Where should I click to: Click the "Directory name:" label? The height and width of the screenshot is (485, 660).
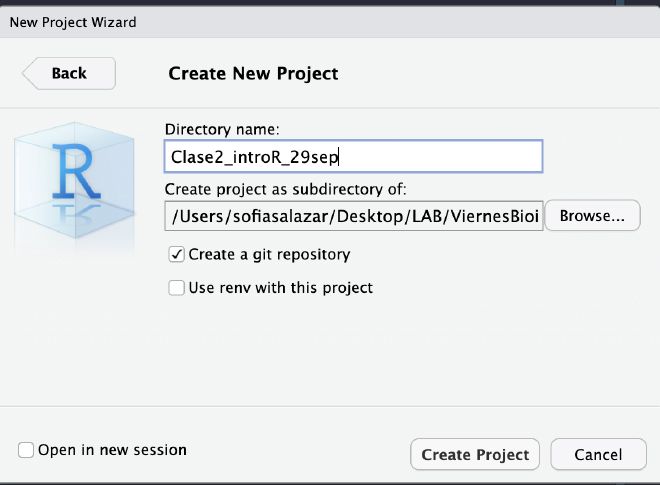(x=222, y=129)
